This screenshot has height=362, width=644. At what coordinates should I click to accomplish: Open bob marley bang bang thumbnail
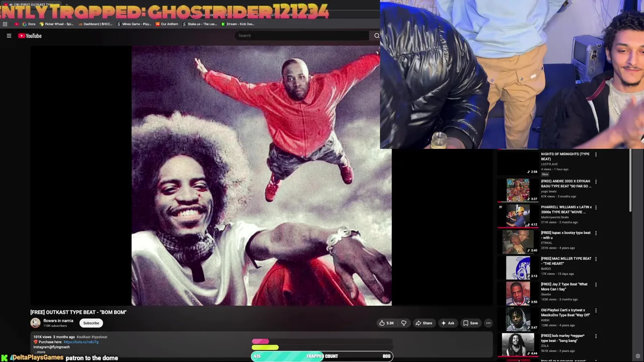click(518, 344)
